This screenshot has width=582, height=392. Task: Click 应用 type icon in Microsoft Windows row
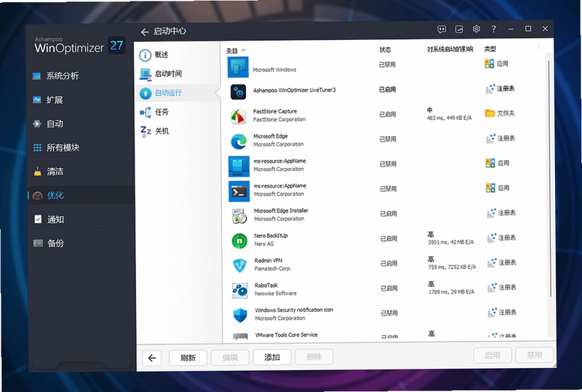(489, 64)
